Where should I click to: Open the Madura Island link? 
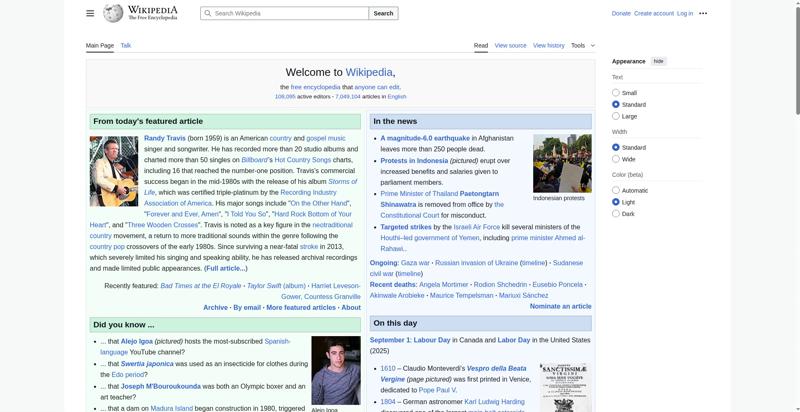pyautogui.click(x=171, y=408)
